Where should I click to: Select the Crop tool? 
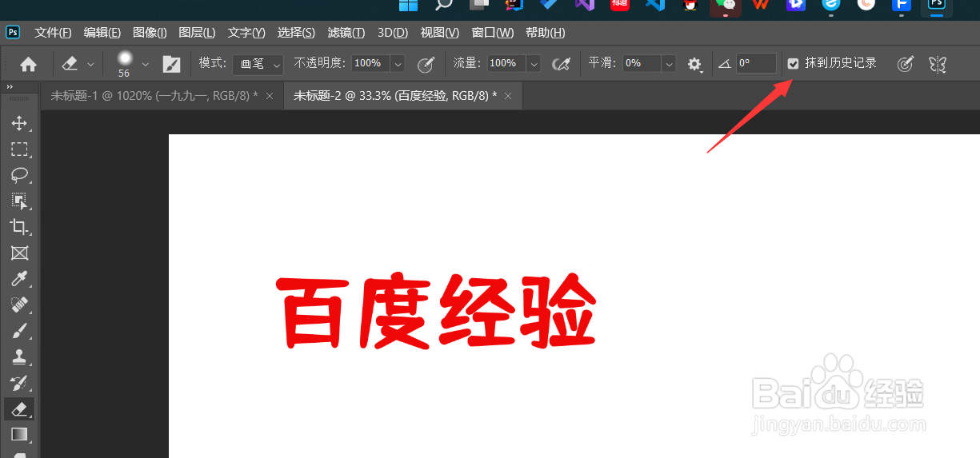19,227
